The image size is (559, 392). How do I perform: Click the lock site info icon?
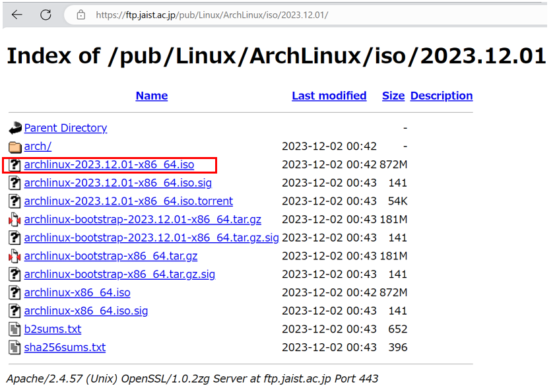[x=81, y=15]
